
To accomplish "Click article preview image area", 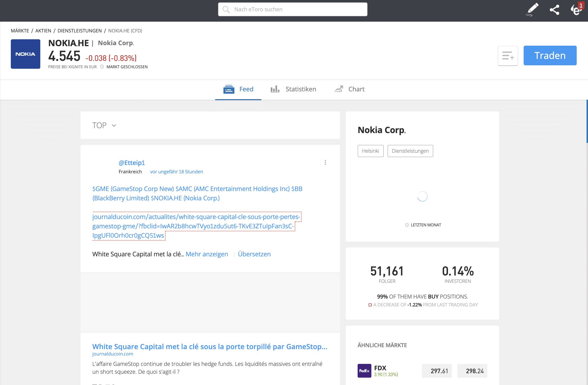I will [x=210, y=302].
